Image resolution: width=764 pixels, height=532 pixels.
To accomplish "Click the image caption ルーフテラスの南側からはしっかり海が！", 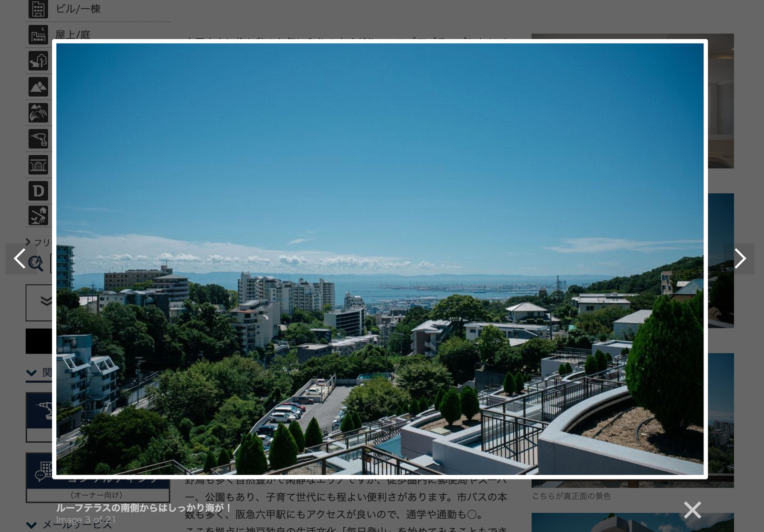I will click(x=144, y=508).
